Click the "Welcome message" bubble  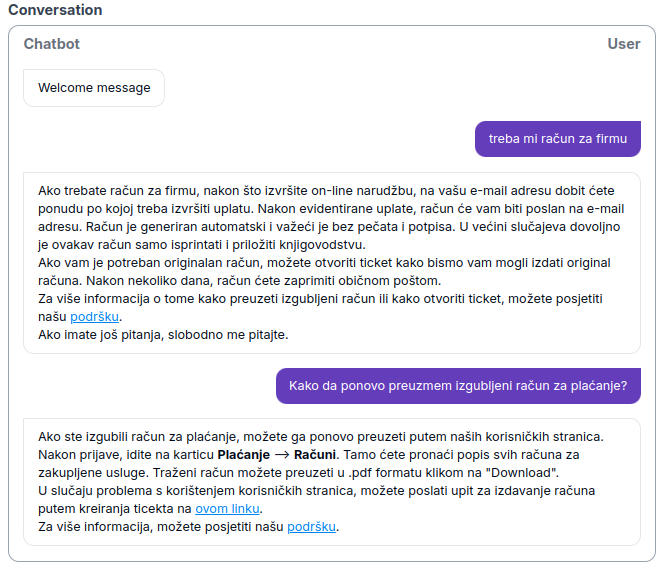click(x=94, y=88)
